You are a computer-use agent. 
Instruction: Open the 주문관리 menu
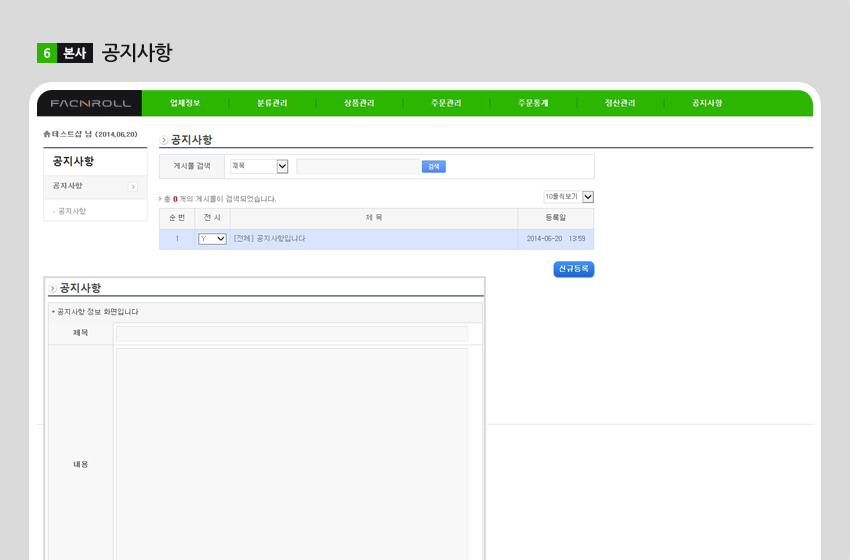tap(446, 103)
